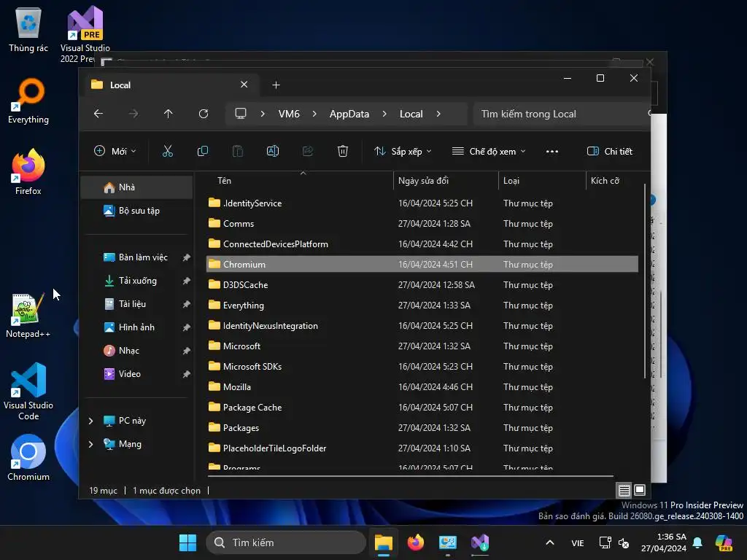The height and width of the screenshot is (560, 747).
Task: Select Visual Studio Code desktop shortcut
Action: (x=28, y=392)
